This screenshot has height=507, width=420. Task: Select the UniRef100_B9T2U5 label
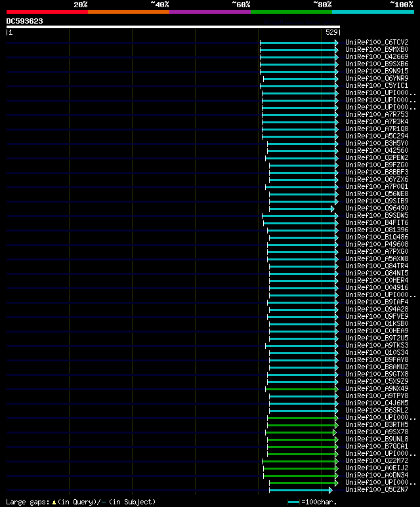point(377,338)
